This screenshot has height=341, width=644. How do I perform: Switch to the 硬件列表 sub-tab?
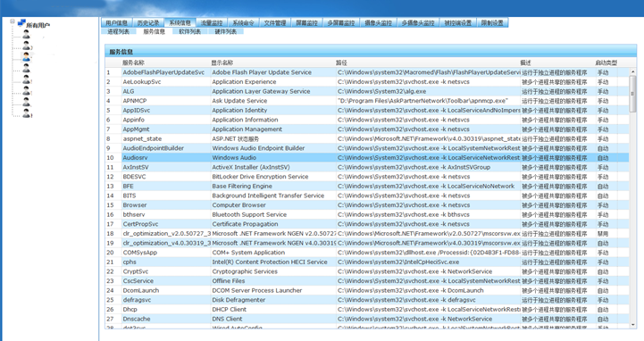pos(225,31)
